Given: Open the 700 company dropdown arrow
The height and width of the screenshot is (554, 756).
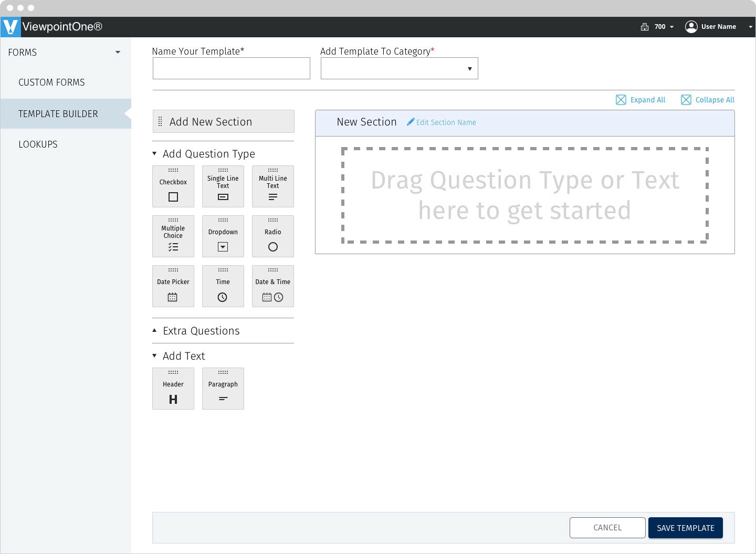Looking at the screenshot, I should pos(671,27).
